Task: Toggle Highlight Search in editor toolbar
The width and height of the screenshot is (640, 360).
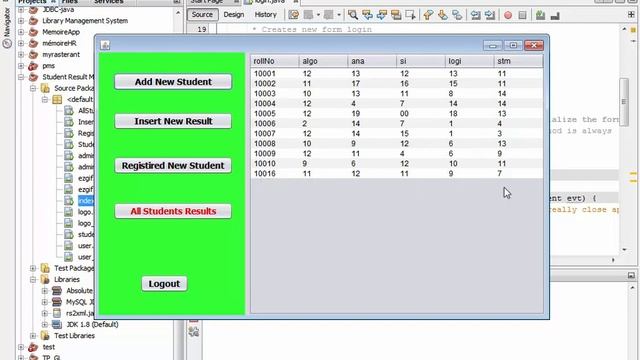Action: 396,15
